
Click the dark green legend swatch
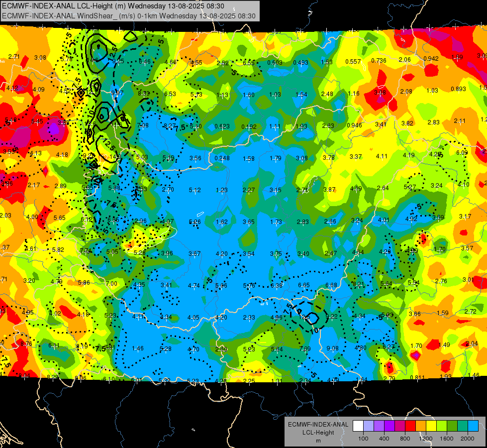coord(452,426)
